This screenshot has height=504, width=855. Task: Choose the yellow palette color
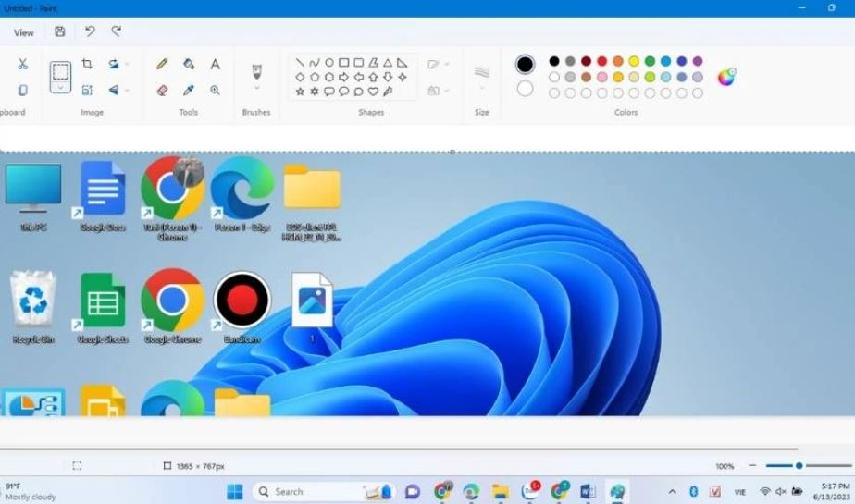click(x=634, y=61)
